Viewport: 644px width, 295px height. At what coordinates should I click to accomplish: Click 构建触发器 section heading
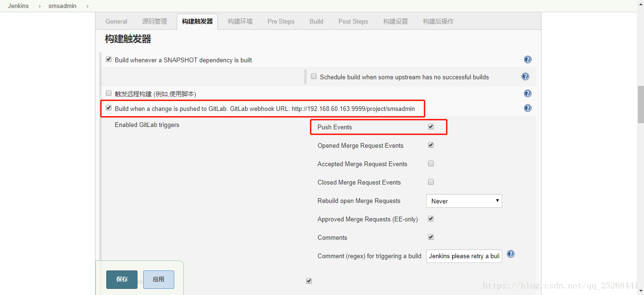click(x=128, y=39)
